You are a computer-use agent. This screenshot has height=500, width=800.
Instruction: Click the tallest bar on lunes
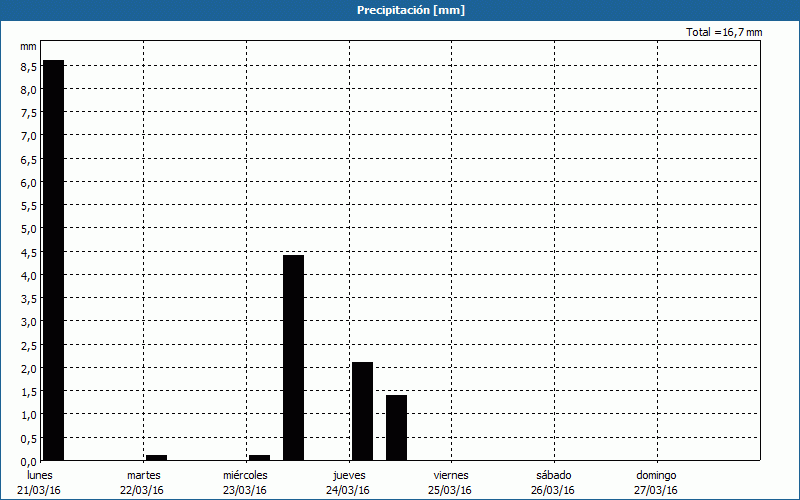click(53, 260)
